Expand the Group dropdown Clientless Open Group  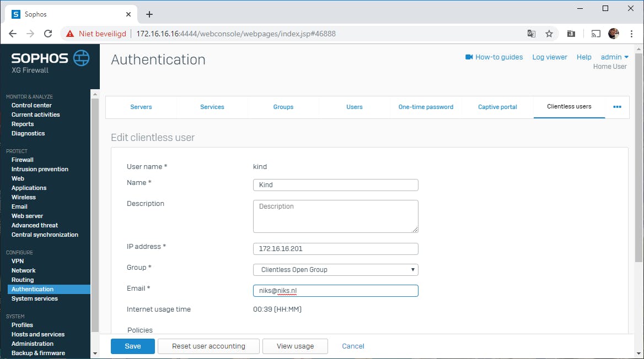[335, 270]
